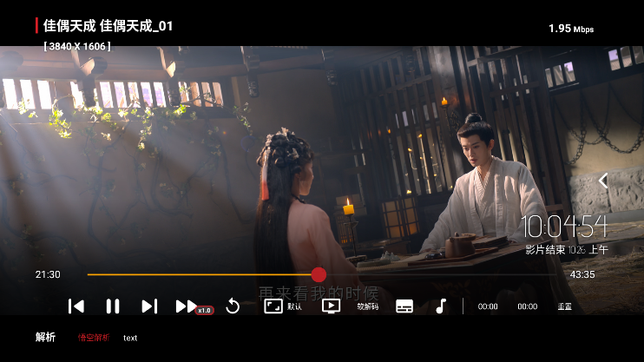The image size is (644, 362).
Task: Seek using the red progress knob
Action: (x=319, y=274)
